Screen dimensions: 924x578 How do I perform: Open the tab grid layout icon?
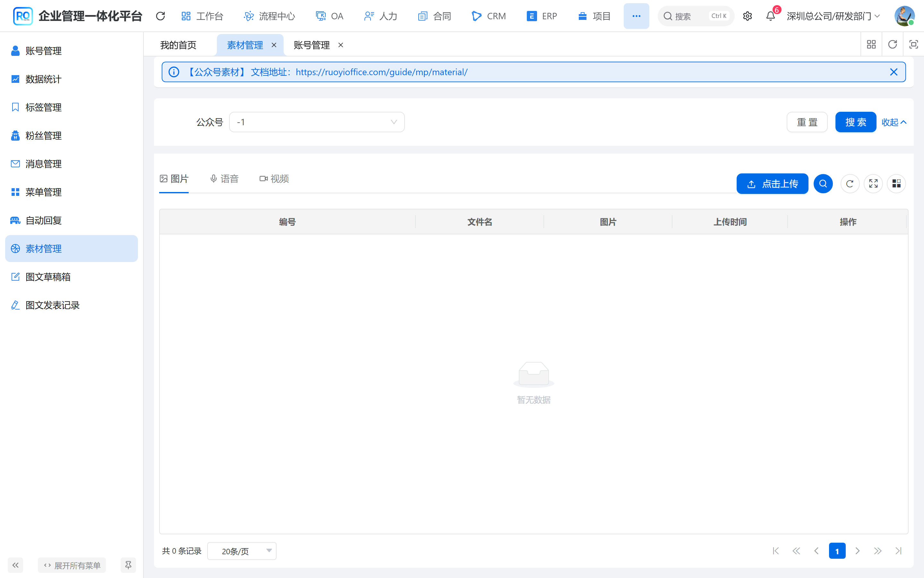[x=871, y=45]
